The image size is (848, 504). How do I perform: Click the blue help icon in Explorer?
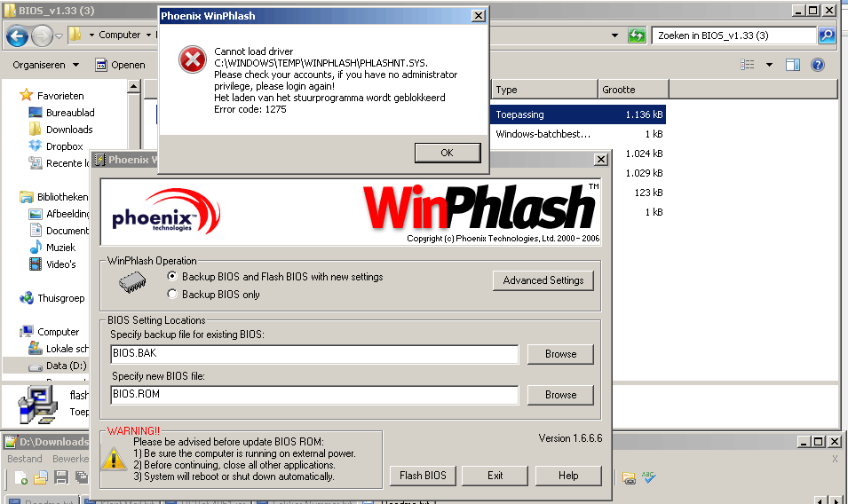[x=818, y=65]
